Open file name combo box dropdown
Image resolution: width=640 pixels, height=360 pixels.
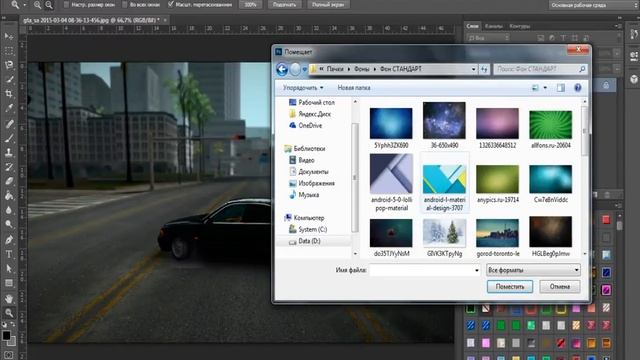pyautogui.click(x=476, y=270)
